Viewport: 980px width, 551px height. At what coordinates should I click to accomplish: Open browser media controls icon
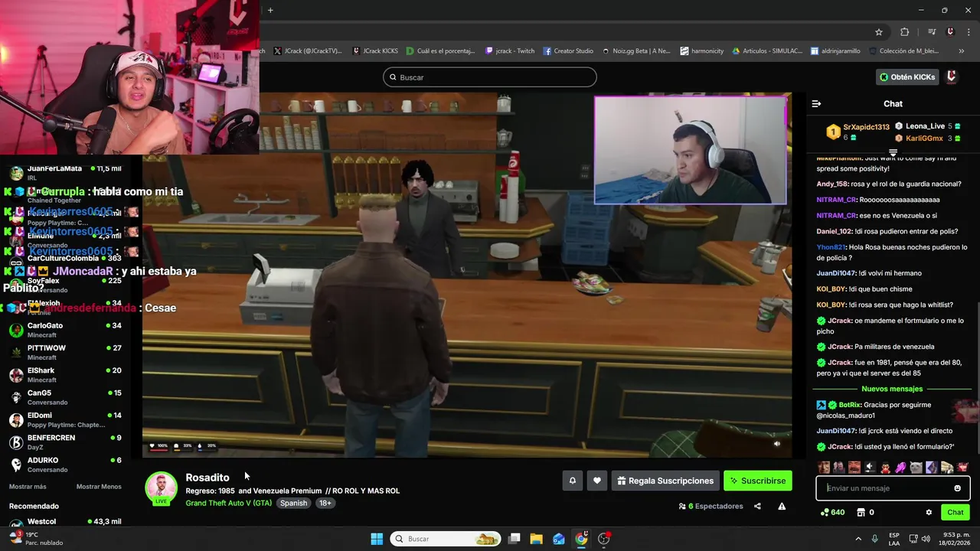click(932, 32)
